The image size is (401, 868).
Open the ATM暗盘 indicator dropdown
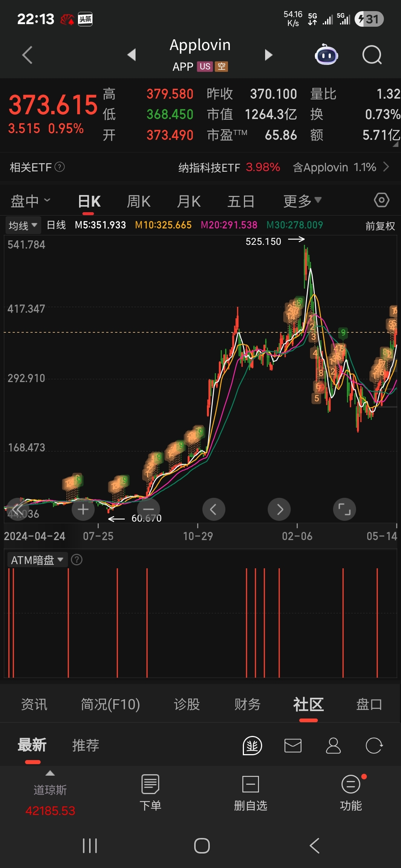[37, 560]
